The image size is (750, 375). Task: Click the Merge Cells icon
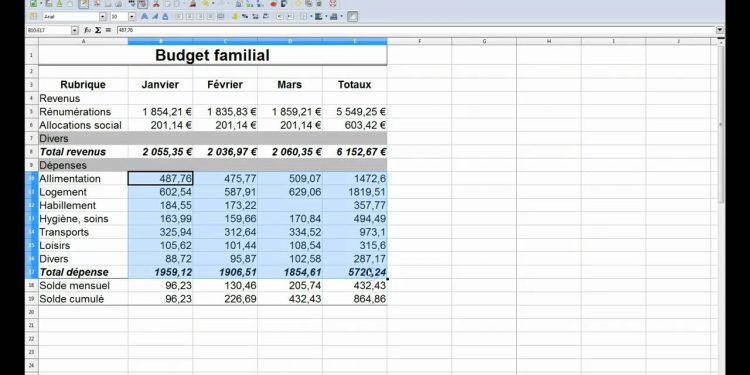[x=221, y=16]
